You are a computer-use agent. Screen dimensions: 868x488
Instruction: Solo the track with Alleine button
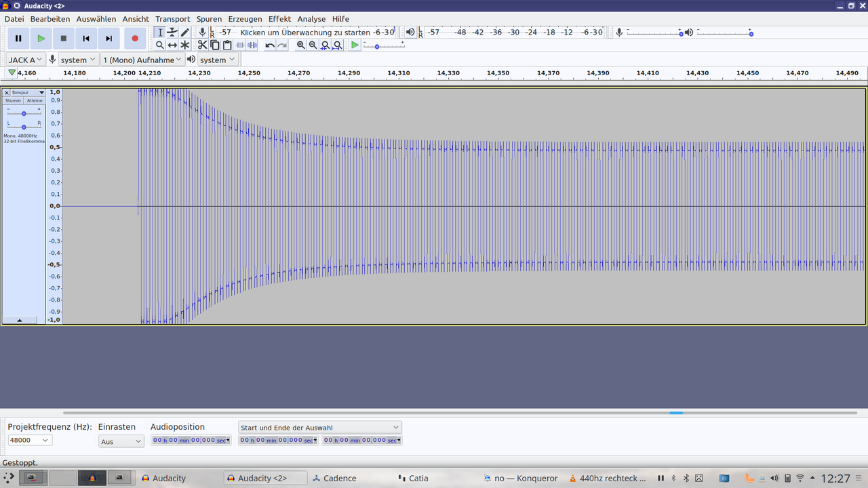(35, 100)
